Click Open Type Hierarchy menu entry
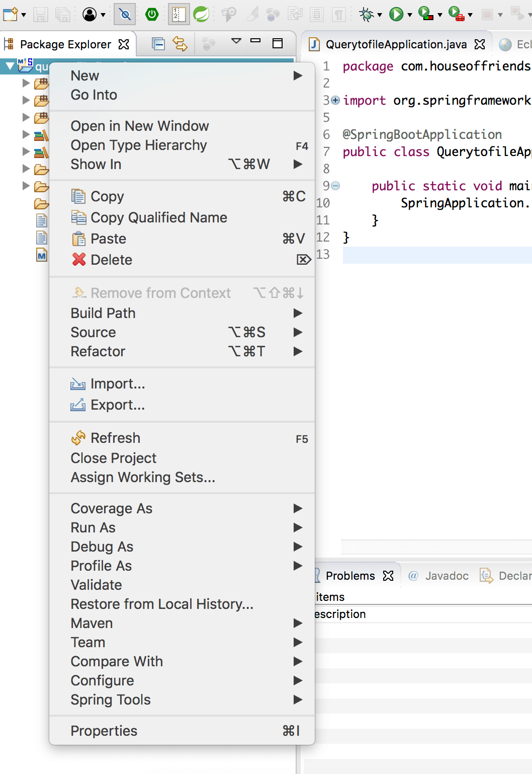This screenshot has height=774, width=532. (139, 145)
